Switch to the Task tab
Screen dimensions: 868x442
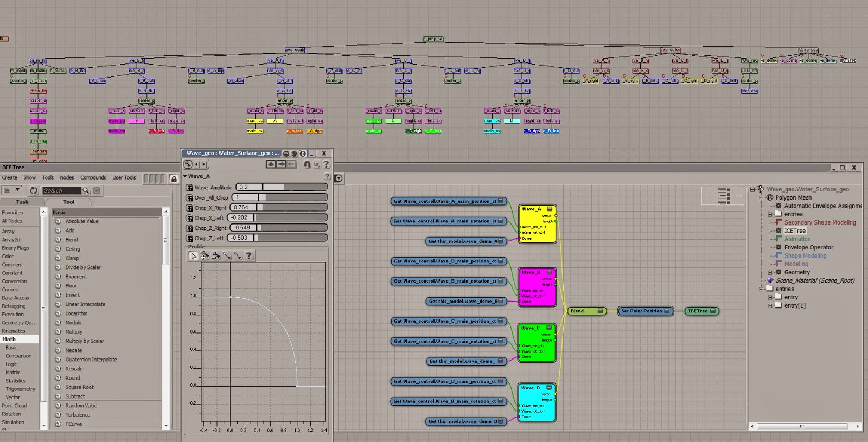tap(23, 202)
